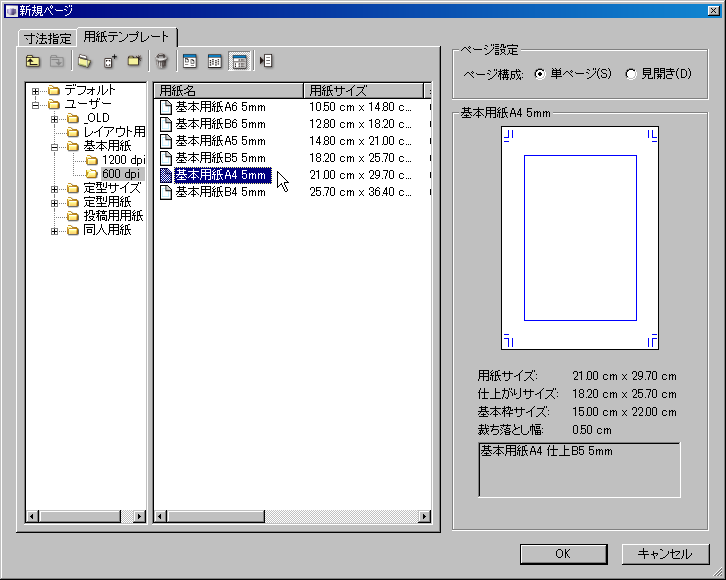Click folder tree horizontal scrollbar thumb
This screenshot has width=726, height=580.
tap(80, 516)
